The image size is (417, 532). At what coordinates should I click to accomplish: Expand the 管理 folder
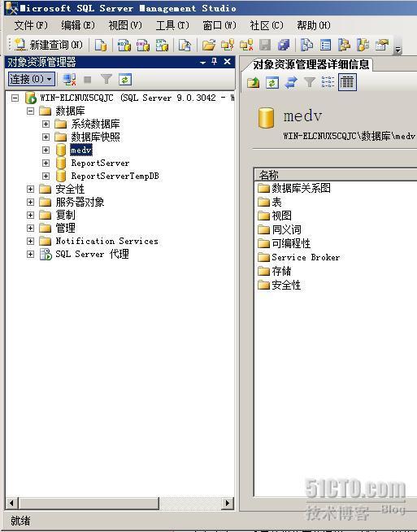31,228
